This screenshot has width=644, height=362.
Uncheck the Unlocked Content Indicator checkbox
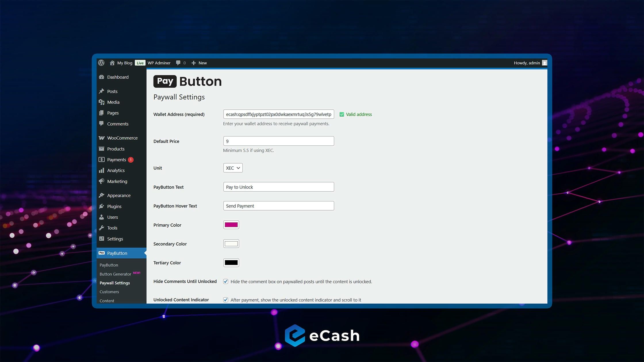(x=226, y=300)
